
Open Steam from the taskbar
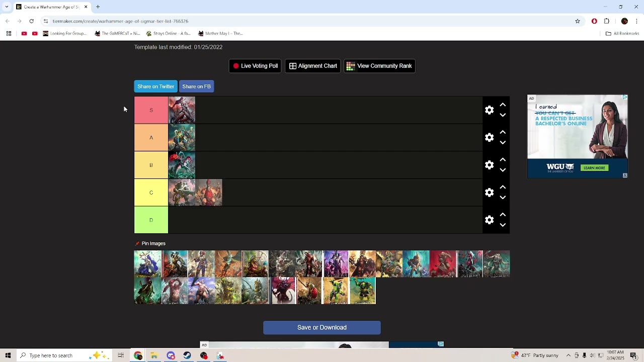(187, 355)
